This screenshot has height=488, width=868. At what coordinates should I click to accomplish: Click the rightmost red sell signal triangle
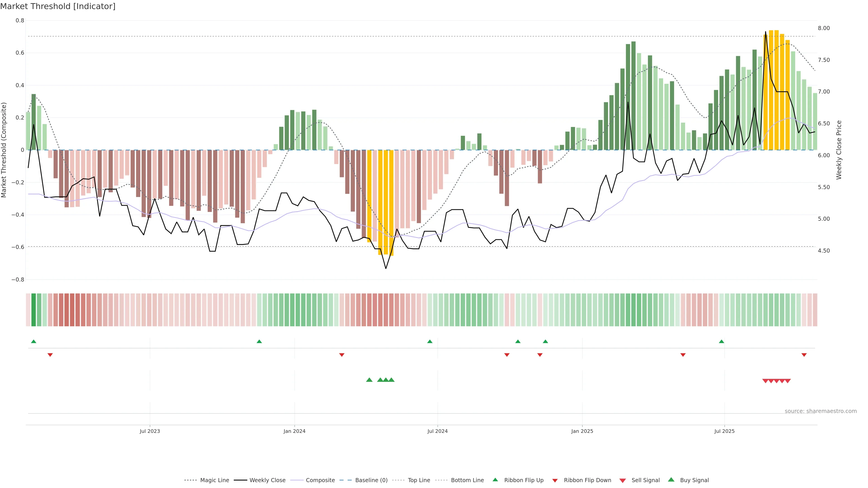(788, 381)
